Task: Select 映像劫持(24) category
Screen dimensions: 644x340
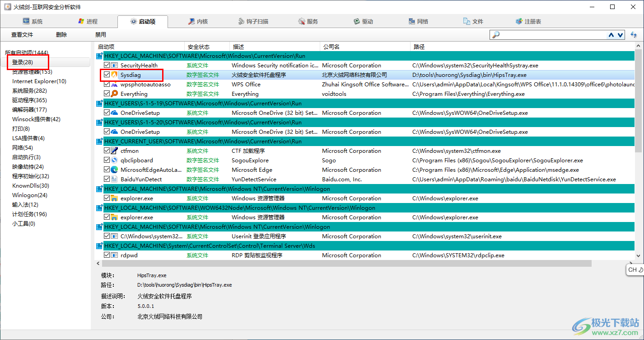Action: [x=28, y=167]
